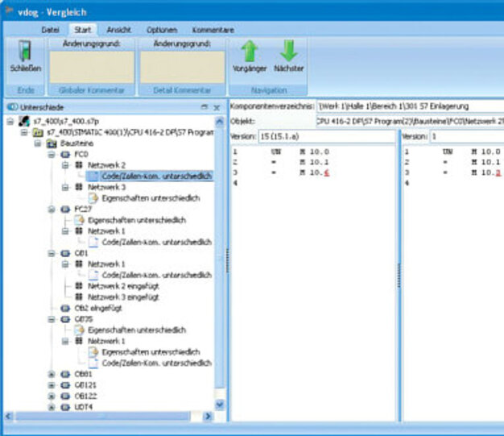504x436 pixels.
Task: Click the Globaler Kommentar Änderungsgrund text box
Action: pos(92,67)
